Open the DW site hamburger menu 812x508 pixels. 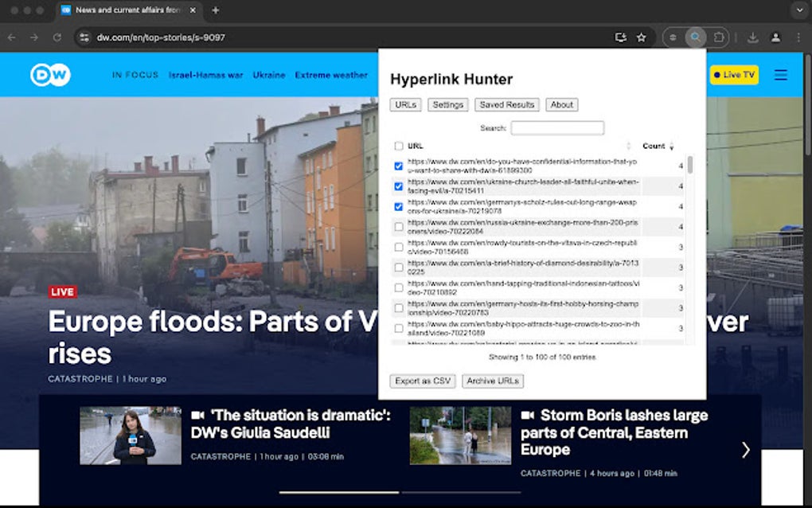(x=781, y=75)
